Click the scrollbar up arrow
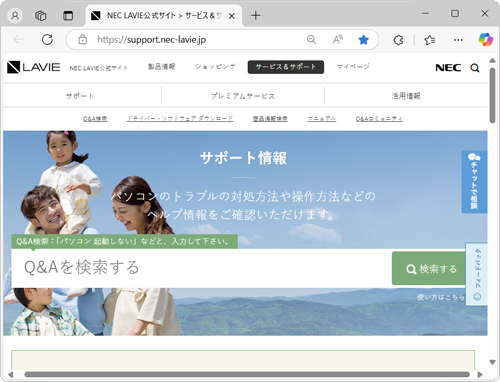 coord(492,60)
